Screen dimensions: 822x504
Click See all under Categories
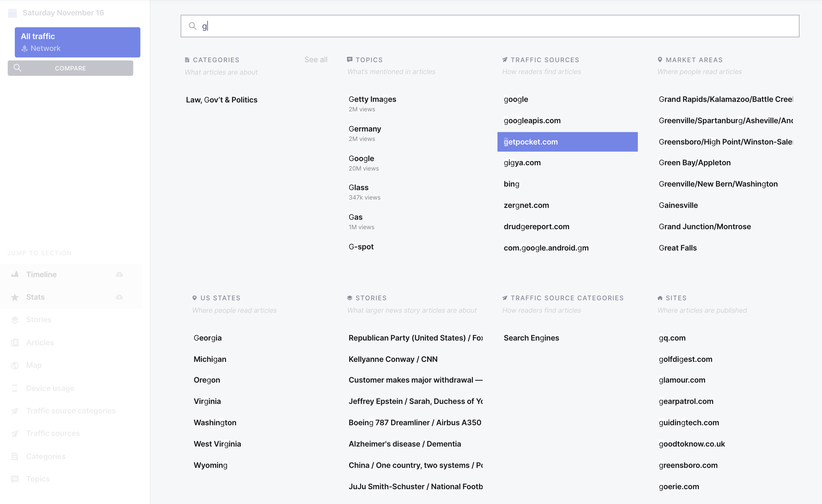pos(316,59)
